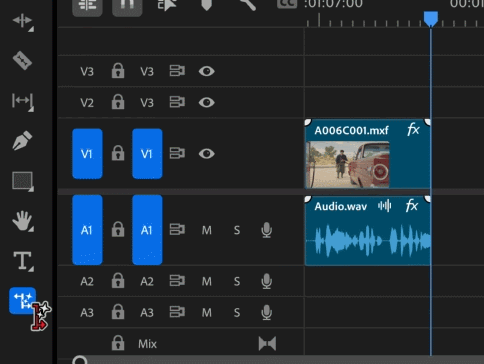484x364 pixels.
Task: Toggle sync lock on track A3
Action: [x=177, y=312]
